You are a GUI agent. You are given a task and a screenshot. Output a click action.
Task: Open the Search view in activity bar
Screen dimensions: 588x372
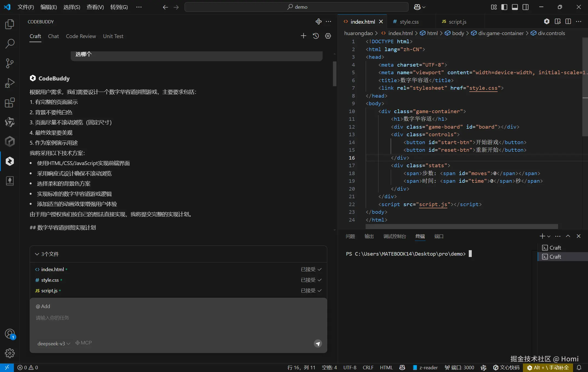[10, 44]
